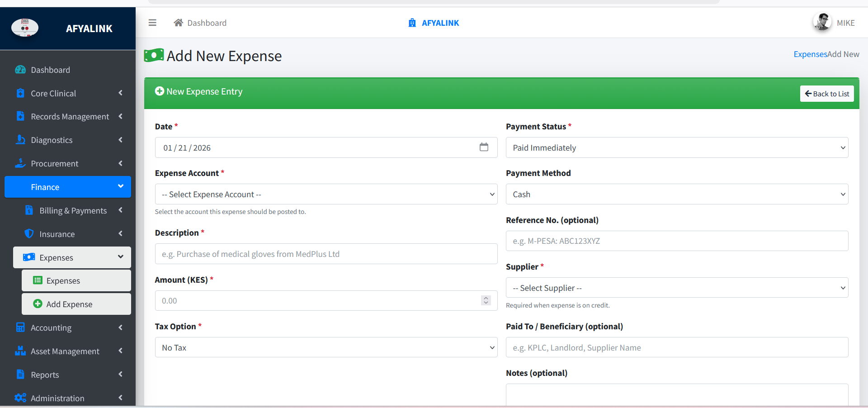
Task: Click the AFYALINK logo in sidebar
Action: pos(25,28)
